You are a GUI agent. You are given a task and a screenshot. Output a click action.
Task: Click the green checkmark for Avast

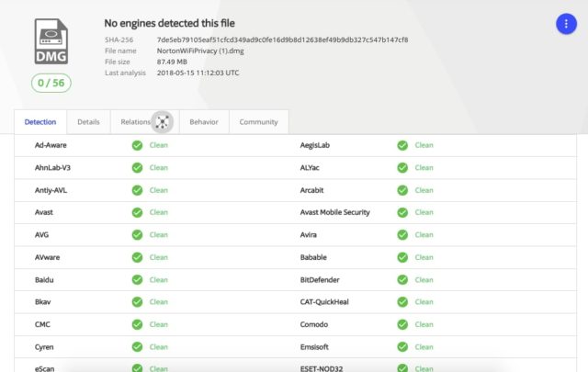click(137, 212)
